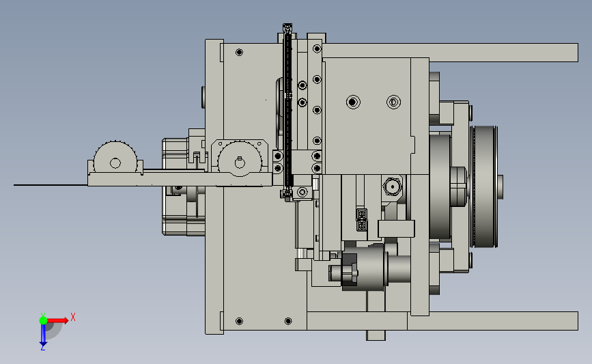Screen dimensions: 592x364
Task: Click the blue Z axis arrow of the triad
Action: (x=43, y=335)
